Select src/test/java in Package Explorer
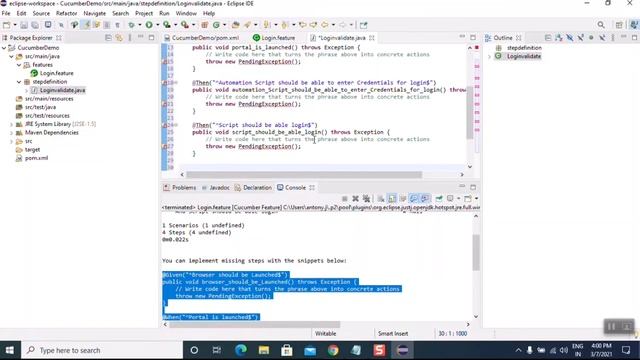The image size is (640, 360). (x=40, y=107)
